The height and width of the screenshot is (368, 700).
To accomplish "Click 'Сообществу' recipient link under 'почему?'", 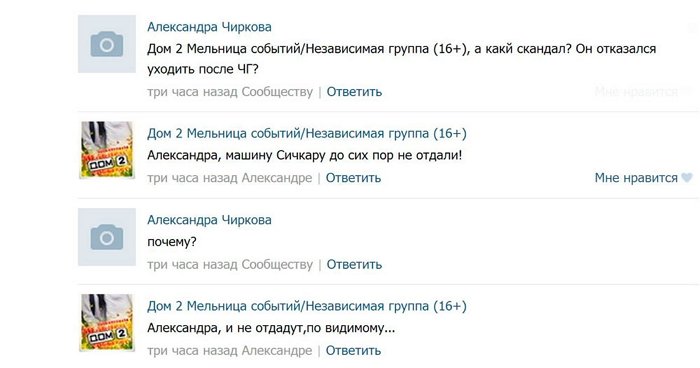I will pyautogui.click(x=277, y=264).
